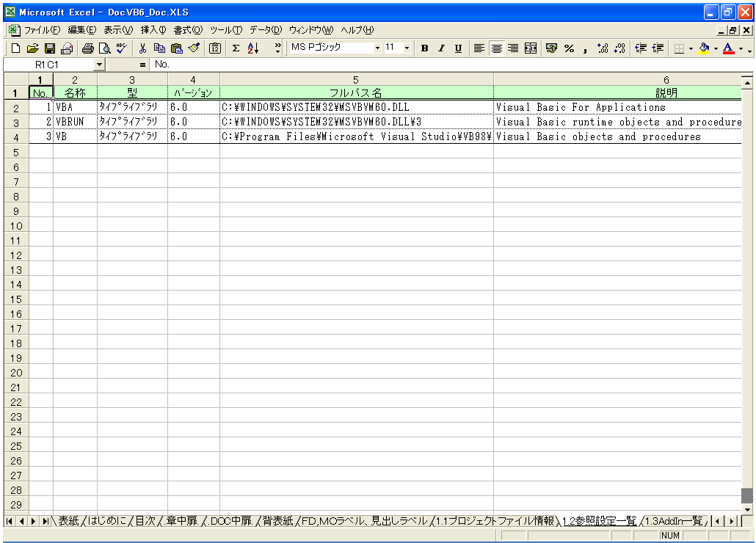This screenshot has height=543, width=756.
Task: Decrease indent icon
Action: (641, 48)
